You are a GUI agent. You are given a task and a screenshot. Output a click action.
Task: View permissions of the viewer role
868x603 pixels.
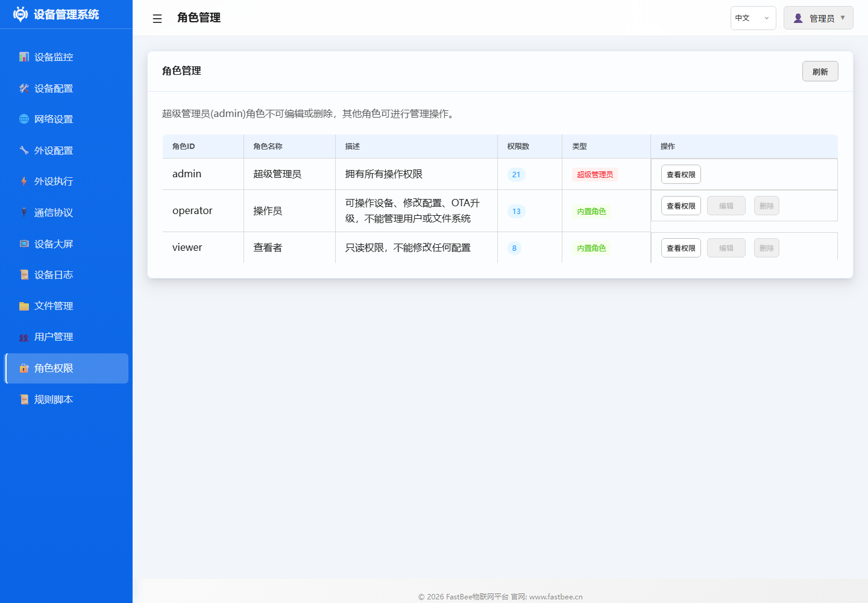681,248
